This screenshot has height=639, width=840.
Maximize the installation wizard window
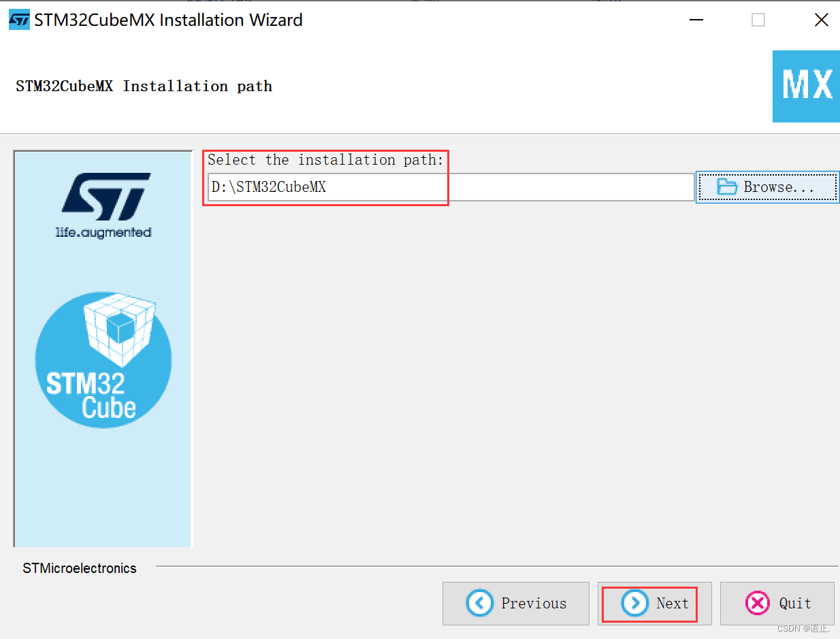click(x=758, y=20)
